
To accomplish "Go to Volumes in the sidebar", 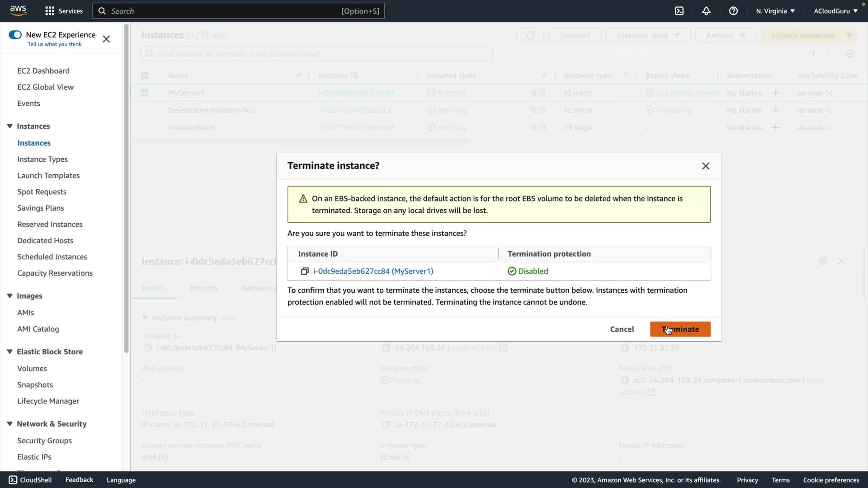I will coord(32,368).
